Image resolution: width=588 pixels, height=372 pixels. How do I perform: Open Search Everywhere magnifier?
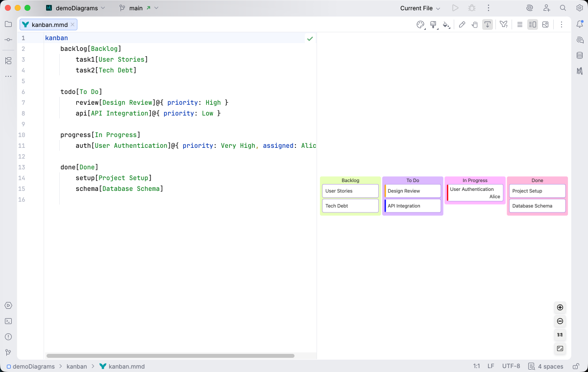pos(563,8)
